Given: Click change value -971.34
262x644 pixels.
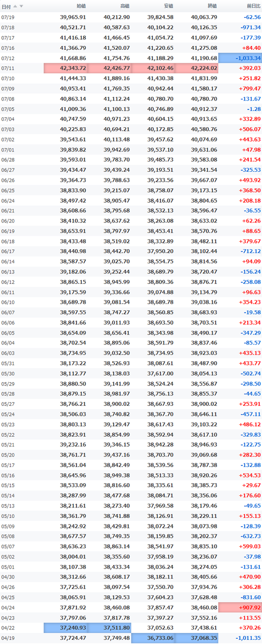Looking at the screenshot, I should click(x=250, y=27).
